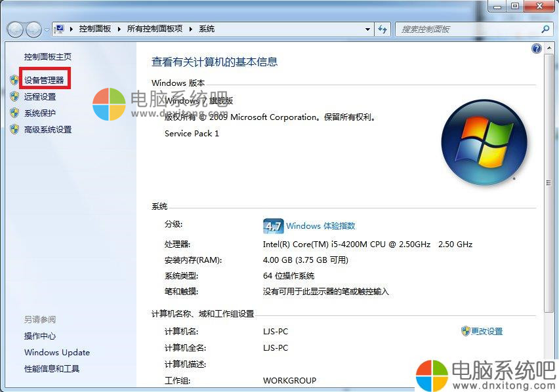Click the forward navigation arrow button

click(34, 29)
